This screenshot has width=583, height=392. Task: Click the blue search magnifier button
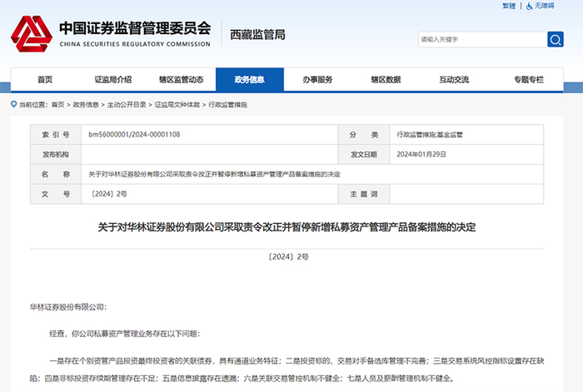(x=556, y=39)
